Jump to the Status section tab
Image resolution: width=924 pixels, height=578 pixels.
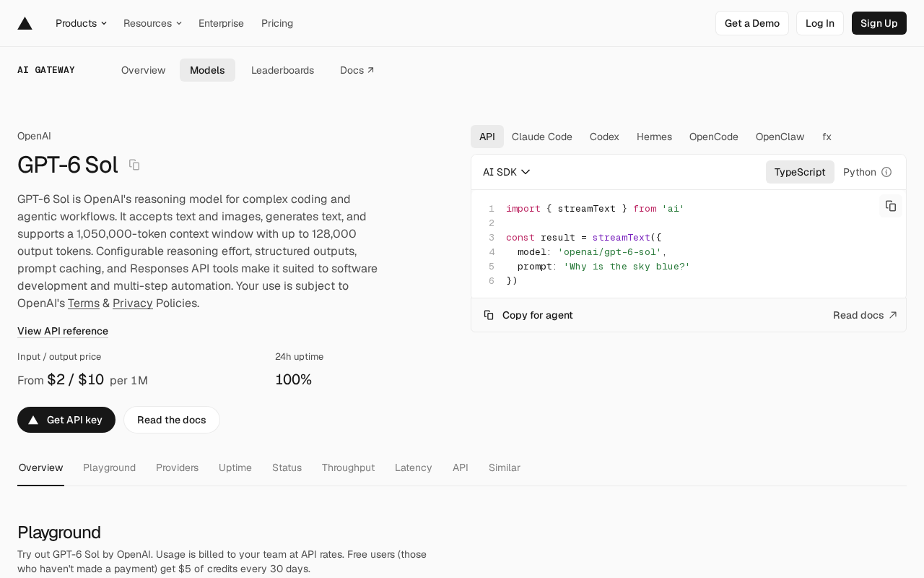(287, 467)
